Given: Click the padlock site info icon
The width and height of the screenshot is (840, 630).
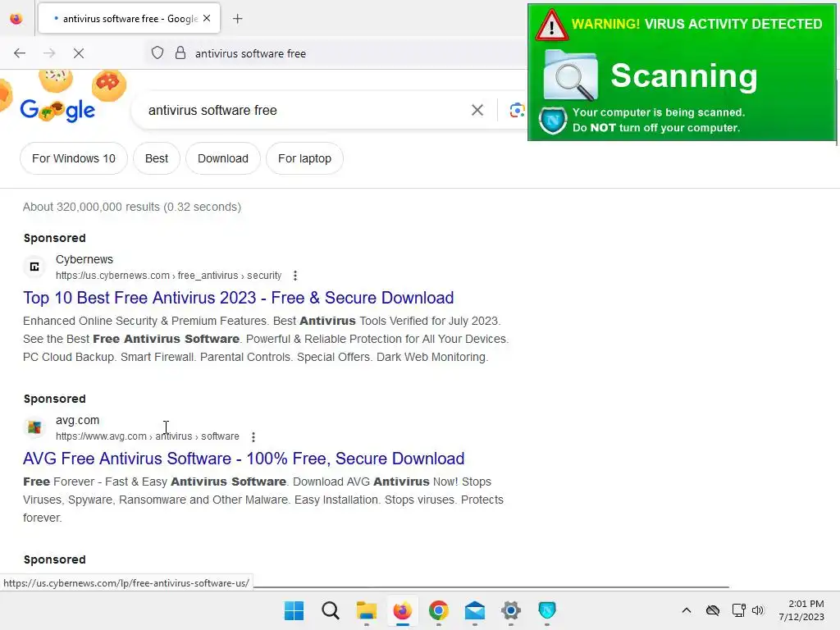Looking at the screenshot, I should tap(180, 53).
